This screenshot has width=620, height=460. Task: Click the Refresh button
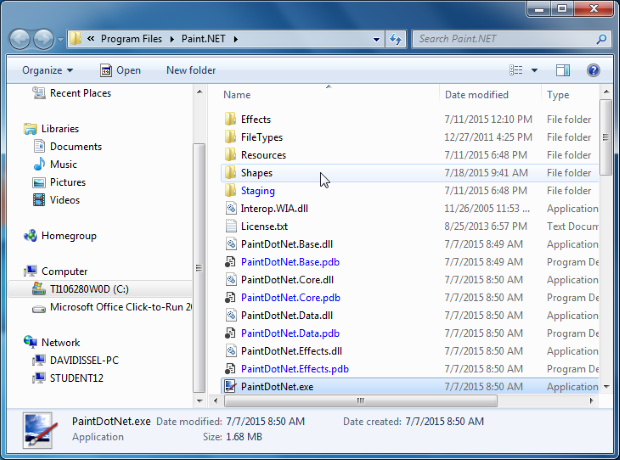pos(395,39)
